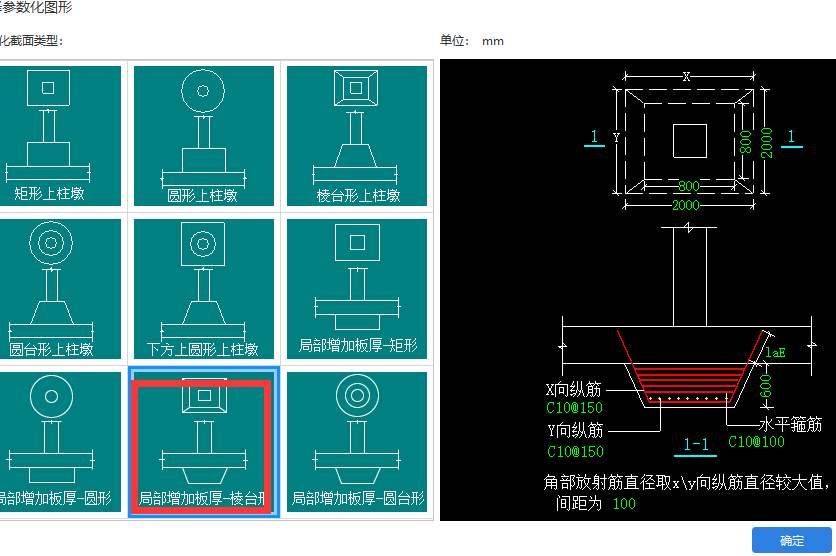Click the left section mark 1
Viewport: 836px width, 556px height.
pos(594,137)
